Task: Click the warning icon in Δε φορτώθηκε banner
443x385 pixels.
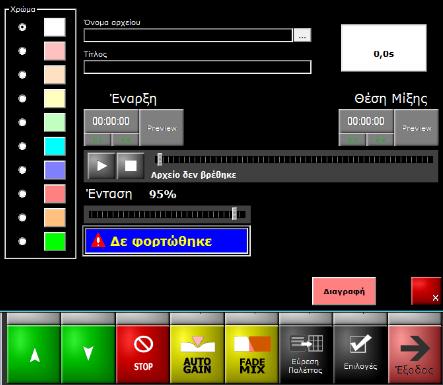Action: point(98,240)
